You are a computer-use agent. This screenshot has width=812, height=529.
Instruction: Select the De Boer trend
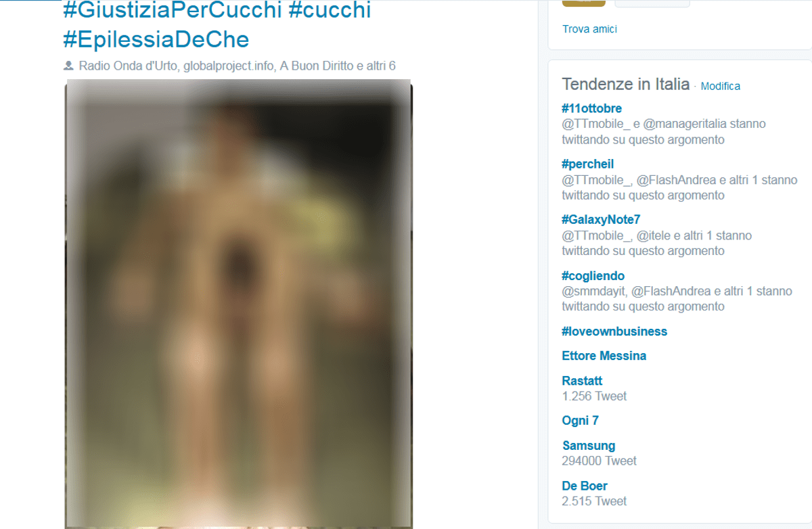(585, 486)
